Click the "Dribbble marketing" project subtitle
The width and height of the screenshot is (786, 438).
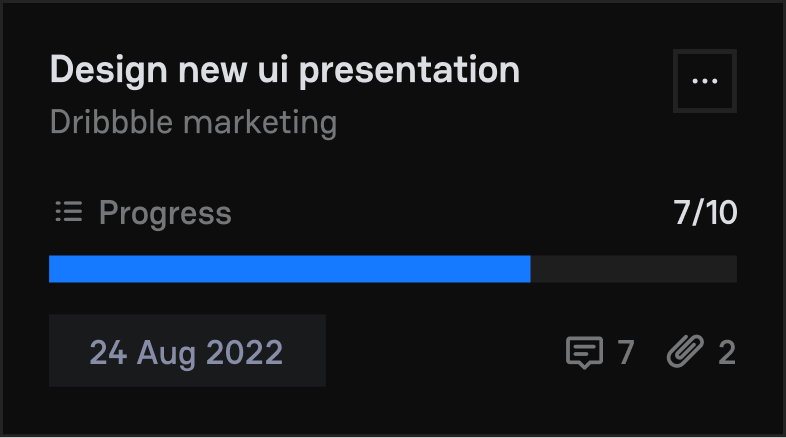coord(193,123)
